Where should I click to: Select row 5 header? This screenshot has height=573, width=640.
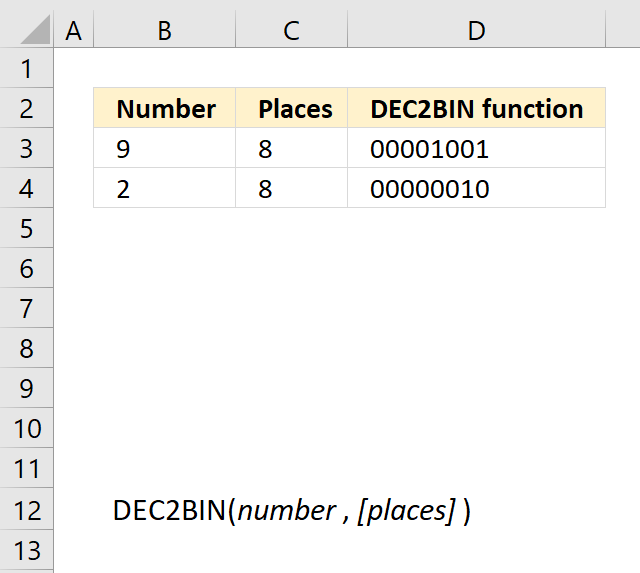click(27, 228)
